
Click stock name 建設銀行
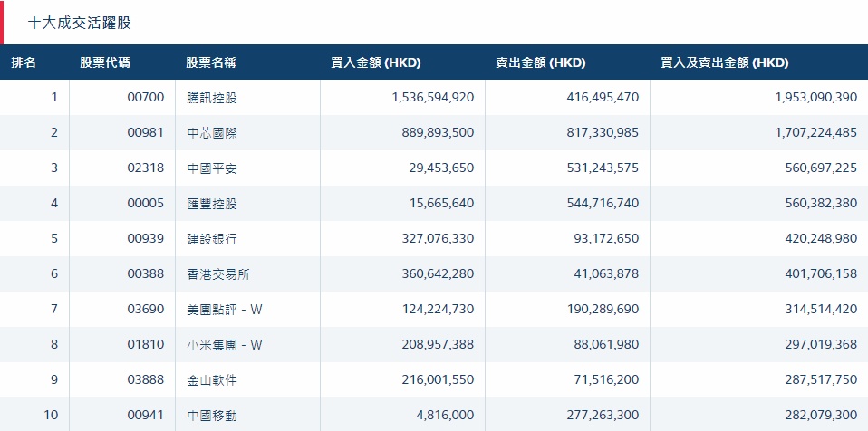[212, 238]
